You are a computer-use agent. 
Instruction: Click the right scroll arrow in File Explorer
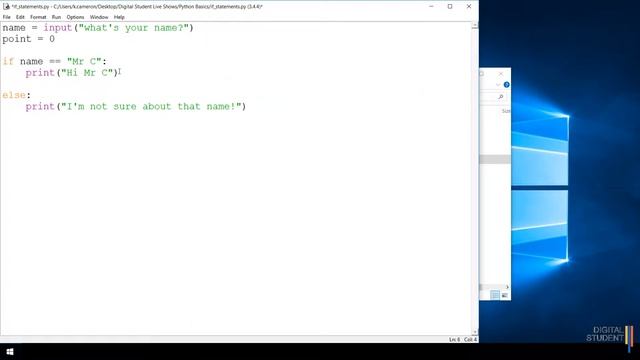[507, 287]
